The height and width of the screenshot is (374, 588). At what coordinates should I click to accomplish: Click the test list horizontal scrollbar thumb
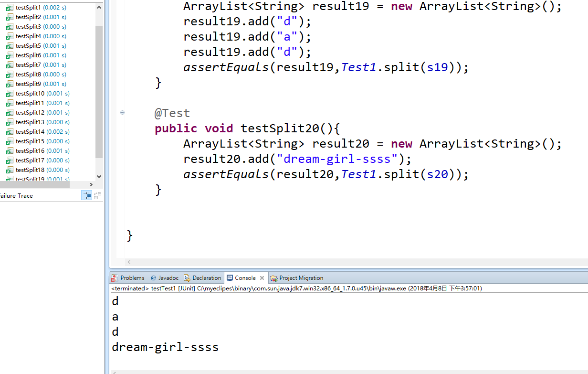click(x=34, y=185)
